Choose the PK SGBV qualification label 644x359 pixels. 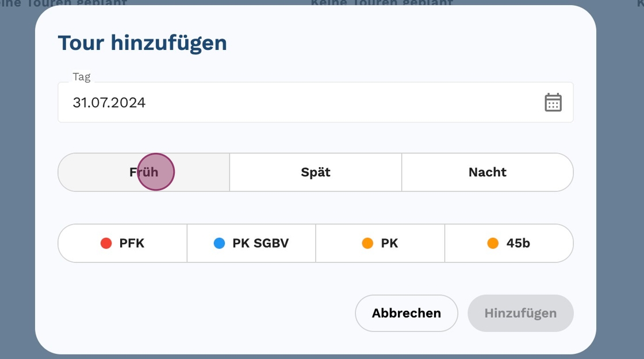[260, 244]
